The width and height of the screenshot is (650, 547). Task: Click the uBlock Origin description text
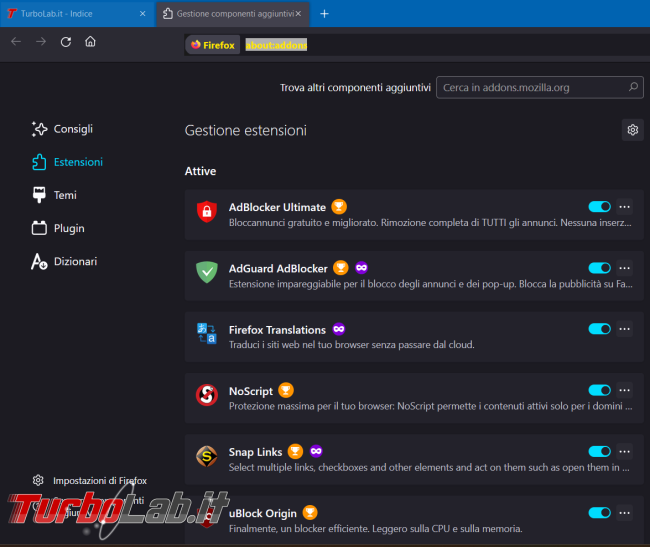[x=376, y=529]
